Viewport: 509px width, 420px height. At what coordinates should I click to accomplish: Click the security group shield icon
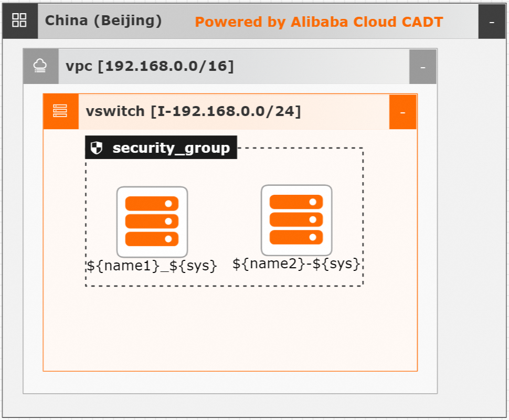97,148
